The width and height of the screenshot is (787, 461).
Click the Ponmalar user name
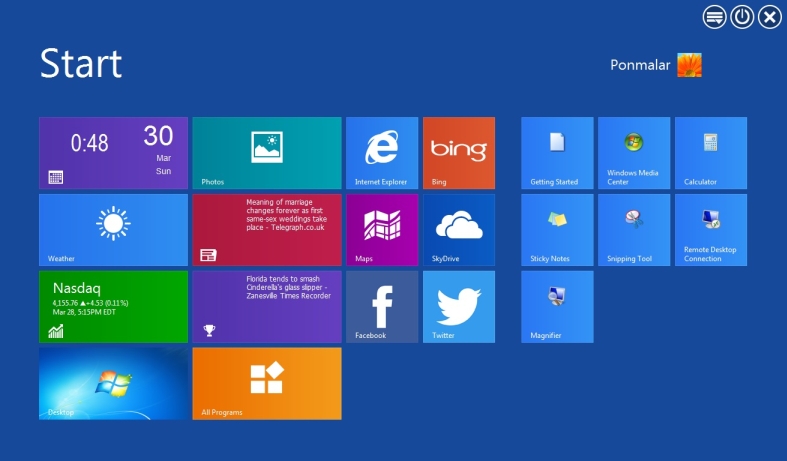[640, 65]
